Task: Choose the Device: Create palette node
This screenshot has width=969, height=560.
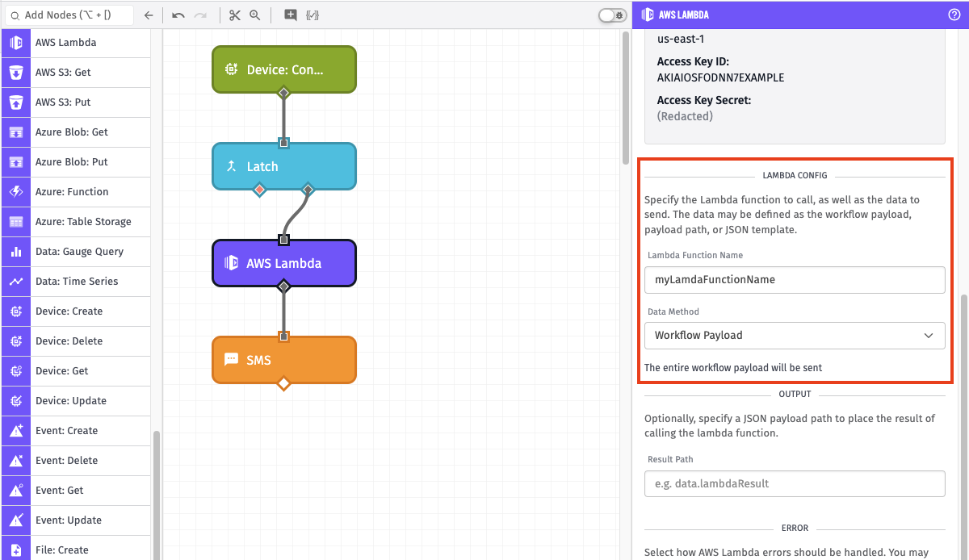Action: click(76, 311)
